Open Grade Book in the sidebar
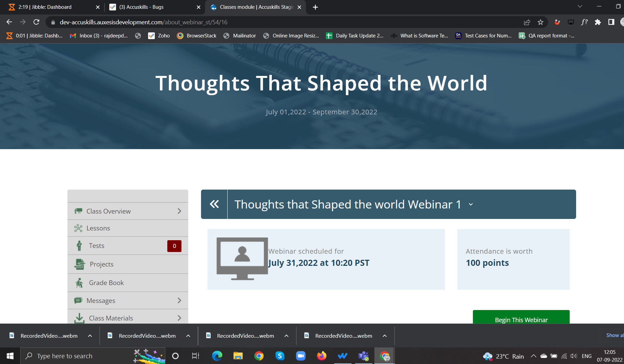The width and height of the screenshot is (624, 364). click(106, 283)
